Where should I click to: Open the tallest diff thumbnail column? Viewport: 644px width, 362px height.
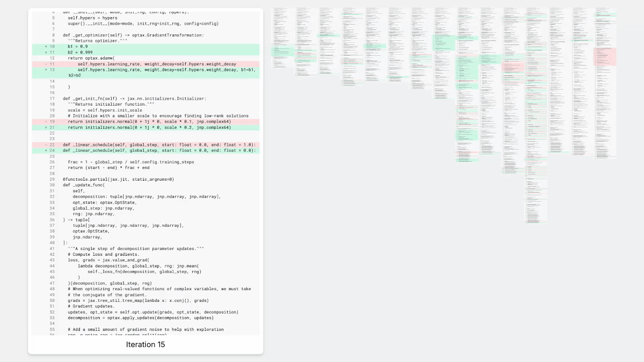[536, 115]
